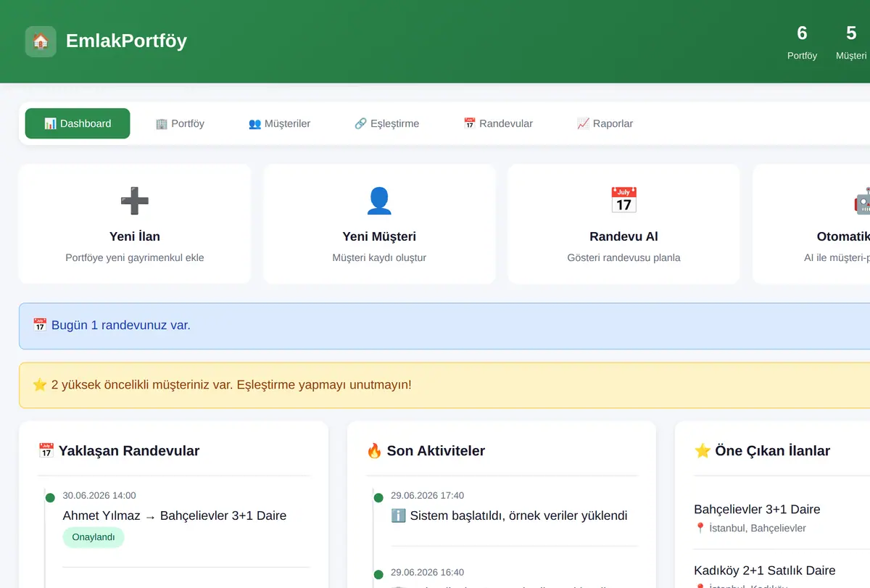Click the Yeni İlan card title
The height and width of the screenshot is (588, 870).
click(135, 236)
